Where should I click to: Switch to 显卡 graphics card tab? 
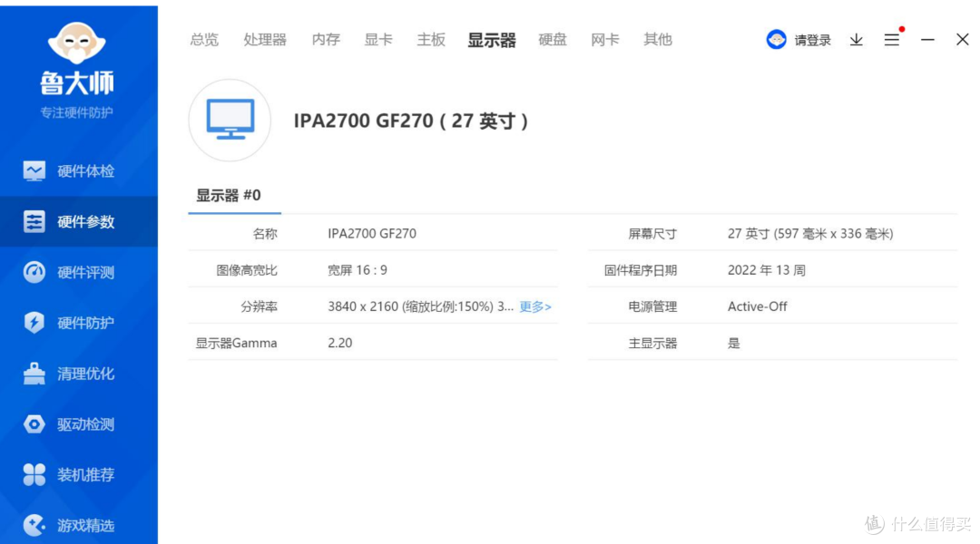tap(378, 40)
